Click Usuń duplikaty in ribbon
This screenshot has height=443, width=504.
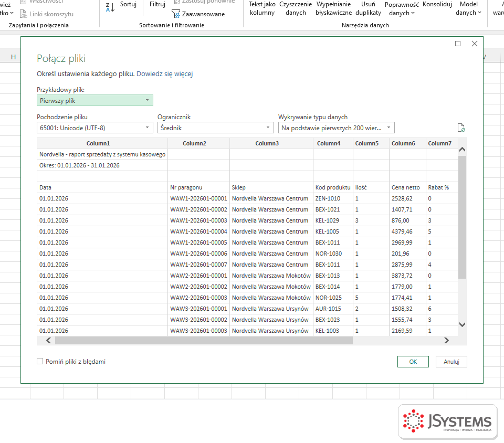coord(368,9)
